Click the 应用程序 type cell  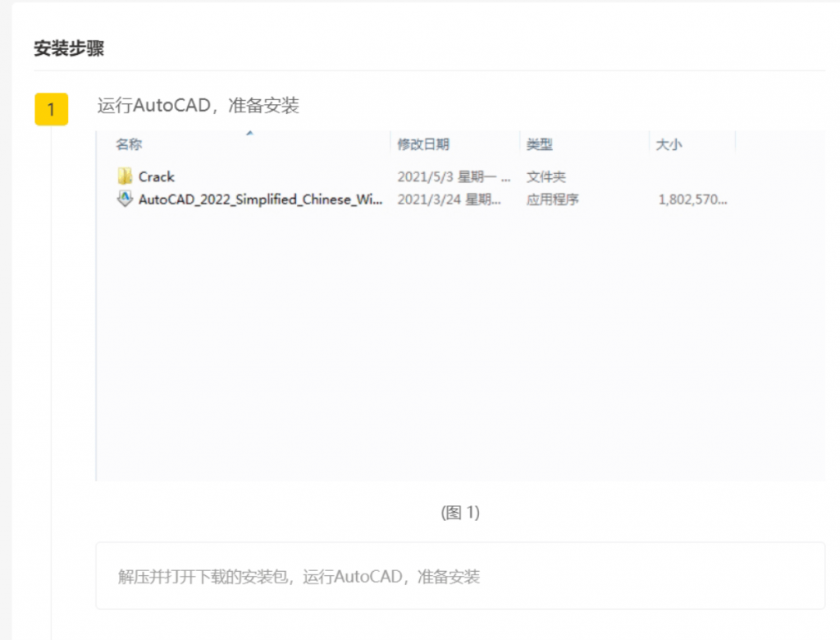point(552,199)
